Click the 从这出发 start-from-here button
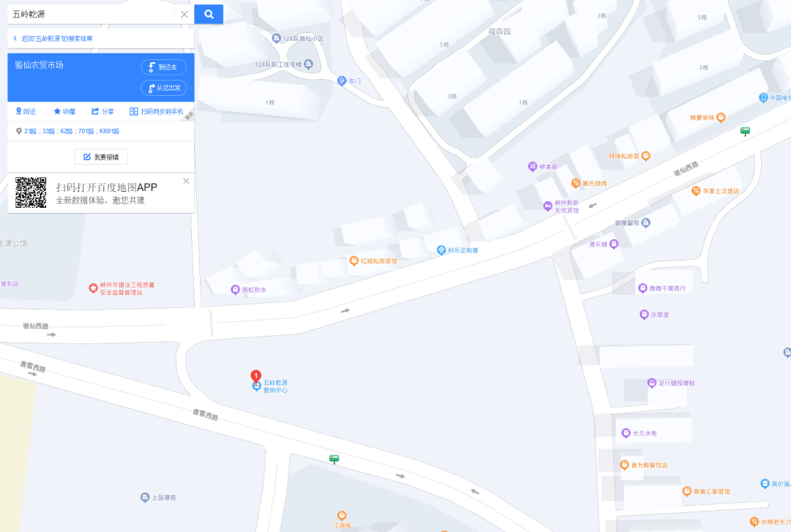Screen dimensions: 791x532 point(163,88)
